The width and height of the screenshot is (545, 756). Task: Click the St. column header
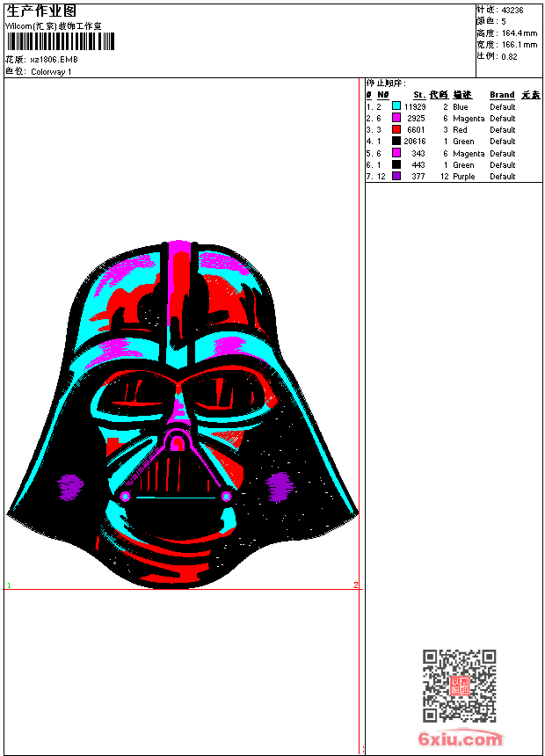tap(419, 95)
